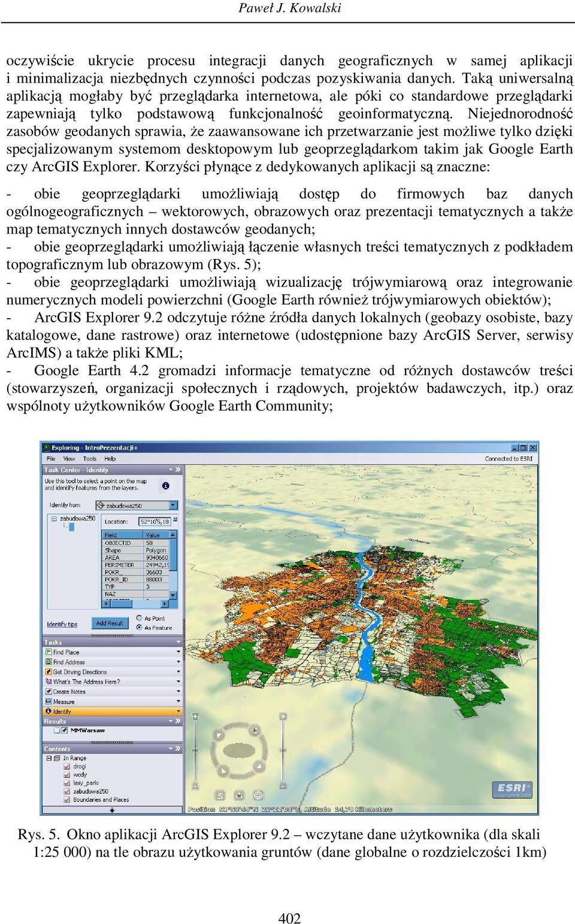575x924 pixels.
Task: Open the View menu
Action: [x=69, y=458]
